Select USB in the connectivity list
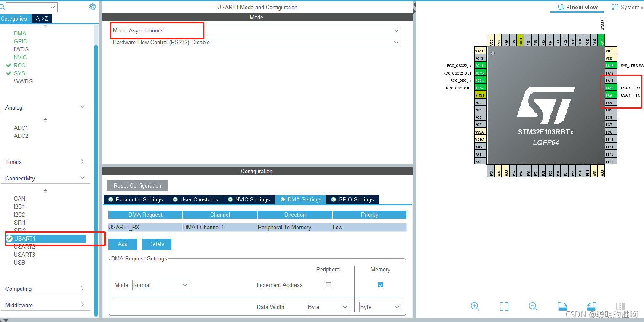 (x=19, y=263)
